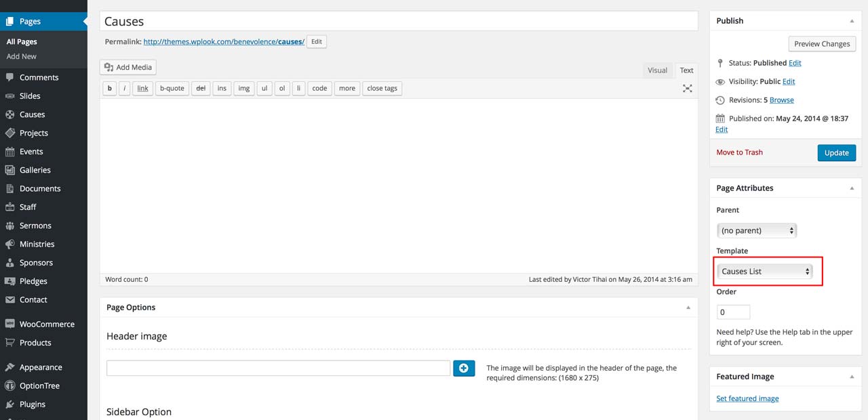
Task: Select Add New submenu item
Action: click(22, 56)
